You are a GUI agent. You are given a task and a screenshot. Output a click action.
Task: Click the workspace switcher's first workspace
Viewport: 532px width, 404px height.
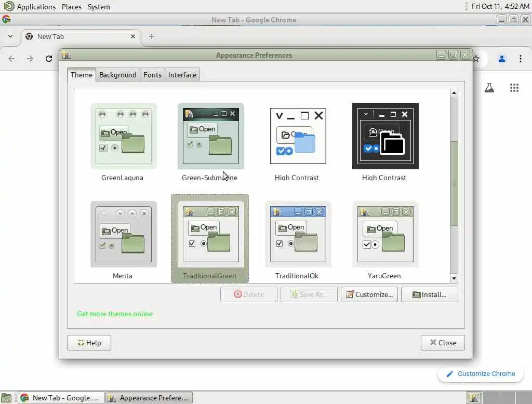(x=473, y=398)
